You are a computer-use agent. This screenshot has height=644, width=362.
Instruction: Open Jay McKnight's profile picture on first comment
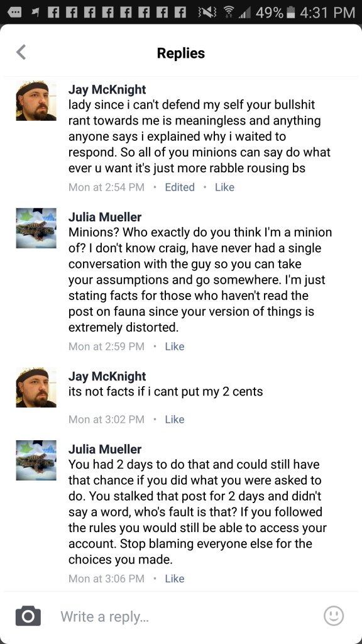pos(36,101)
